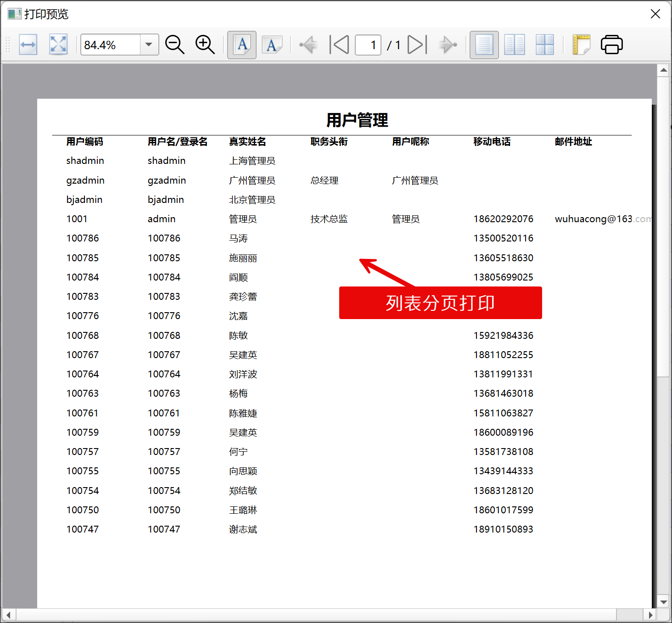Viewport: 672px width, 623px height.
Task: Click the admin login name cell
Action: coord(162,219)
